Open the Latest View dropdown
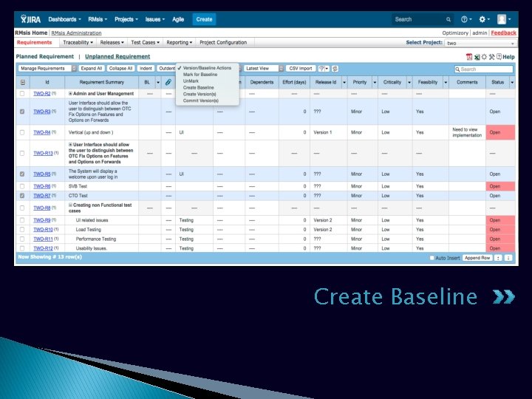The image size is (532, 399). (x=264, y=69)
